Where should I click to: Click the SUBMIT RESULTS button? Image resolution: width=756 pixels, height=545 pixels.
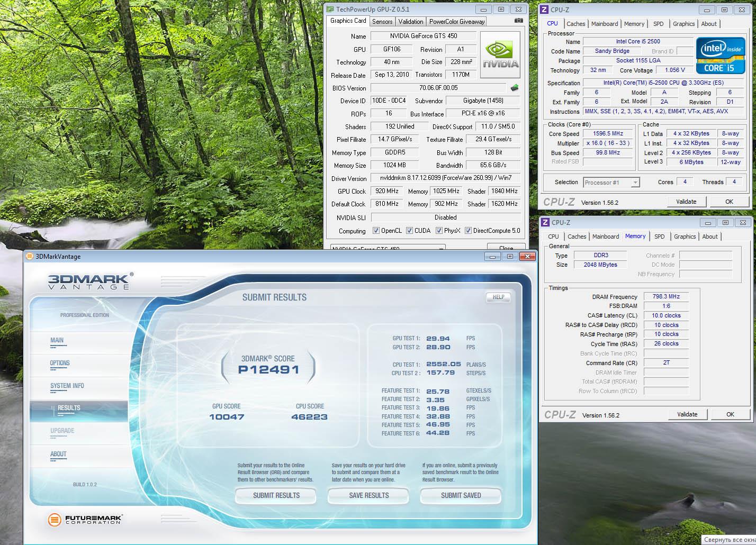[x=276, y=495]
